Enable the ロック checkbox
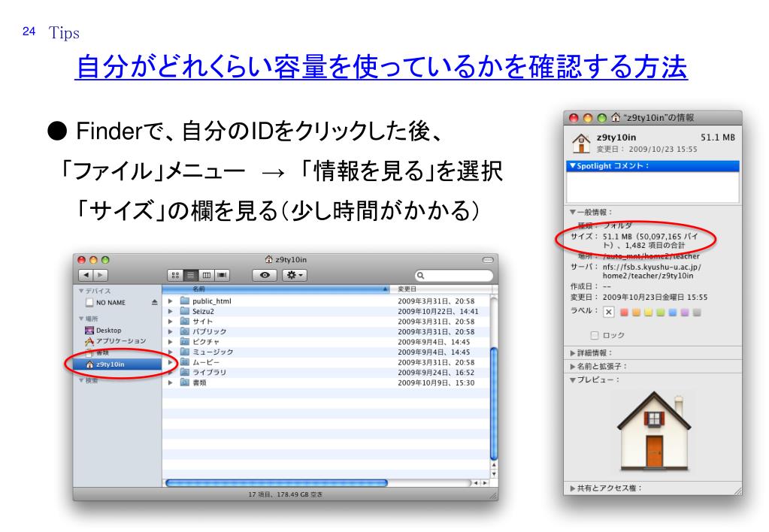This screenshot has height=532, width=769. point(595,335)
